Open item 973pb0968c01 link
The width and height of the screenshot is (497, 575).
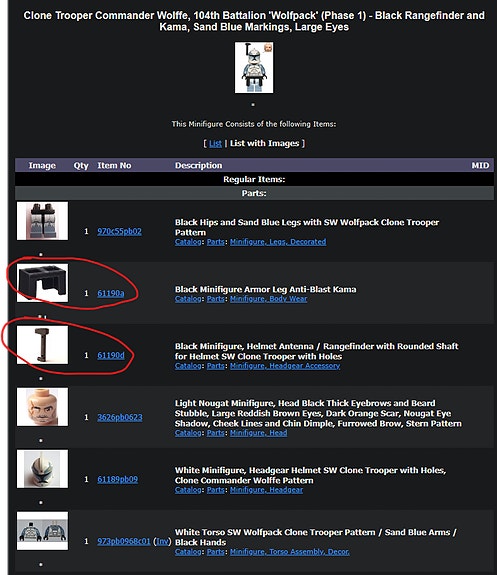124,541
